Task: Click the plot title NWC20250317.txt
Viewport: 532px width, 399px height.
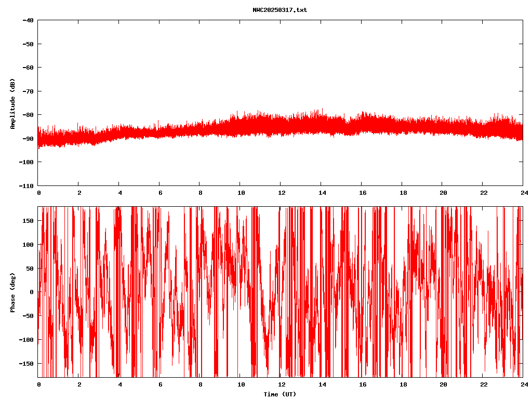Action: tap(280, 10)
